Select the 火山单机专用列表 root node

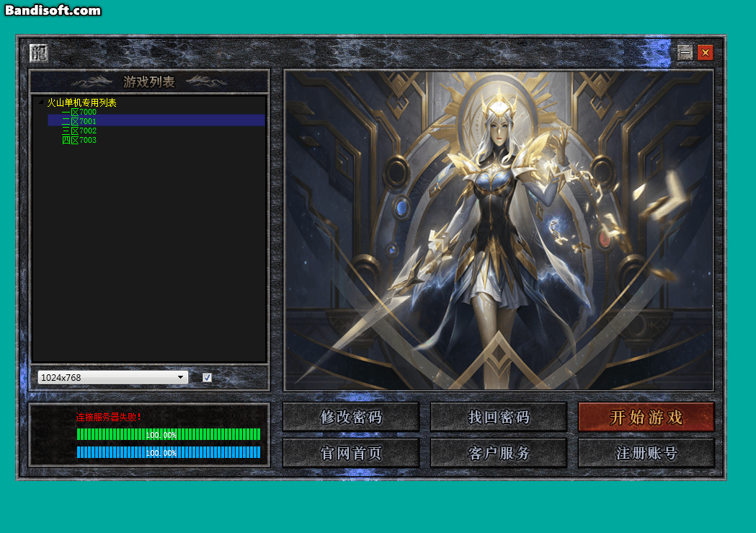pos(81,103)
